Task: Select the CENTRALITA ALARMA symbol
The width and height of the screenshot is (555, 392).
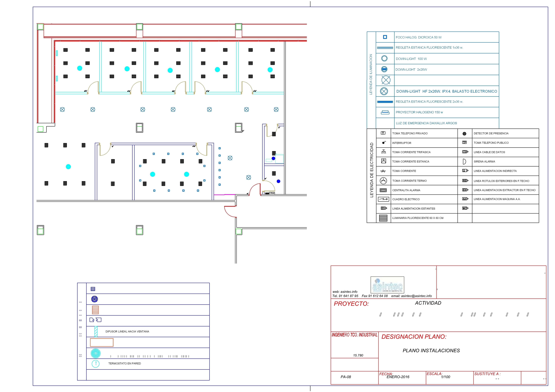Action: click(x=383, y=190)
